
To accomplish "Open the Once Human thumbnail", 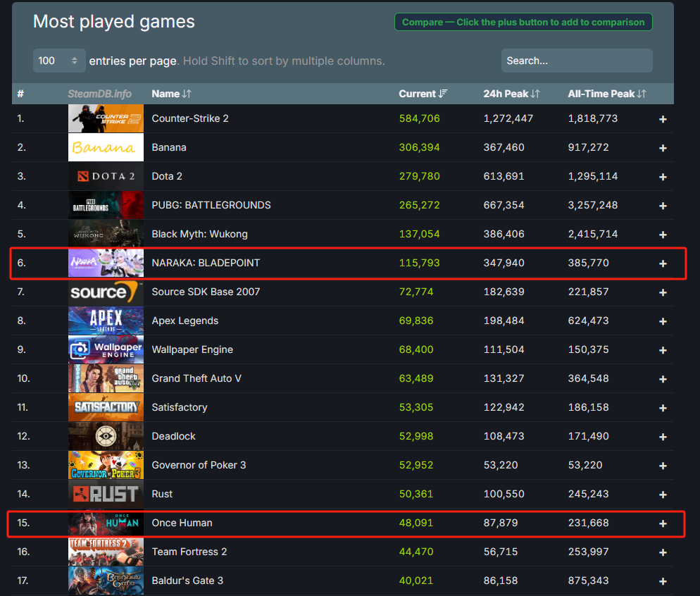I will pos(106,523).
